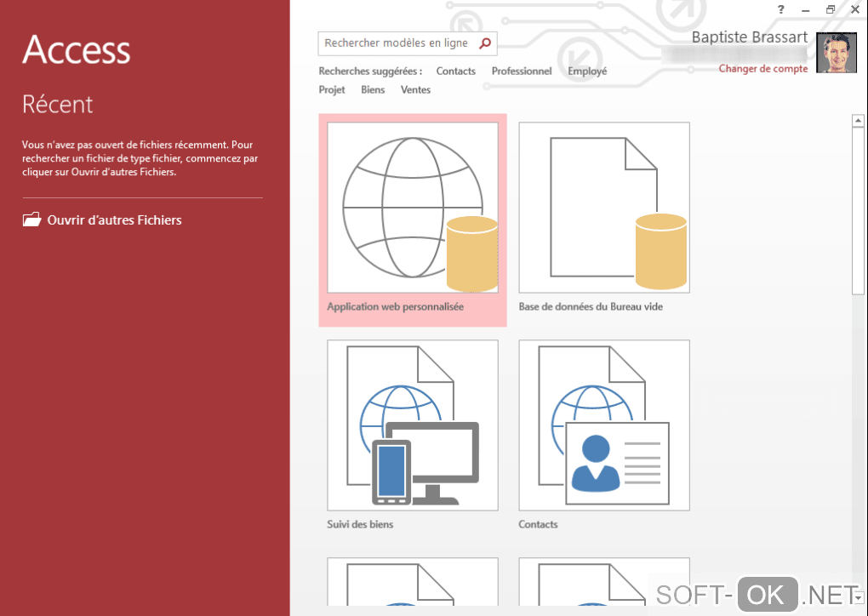Viewport: 868px width, 616px height.
Task: Click the Base de données du Bureau vide label
Action: 591,306
